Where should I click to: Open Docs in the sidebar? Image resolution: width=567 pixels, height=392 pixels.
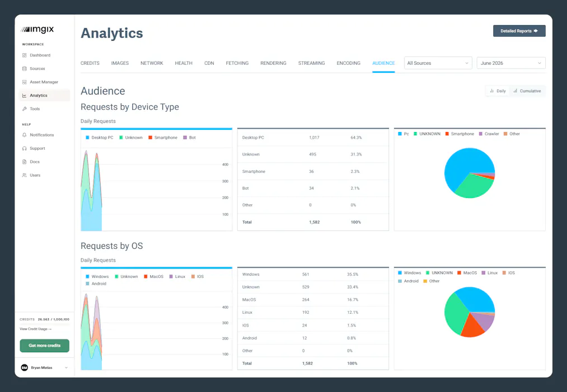pos(44,162)
